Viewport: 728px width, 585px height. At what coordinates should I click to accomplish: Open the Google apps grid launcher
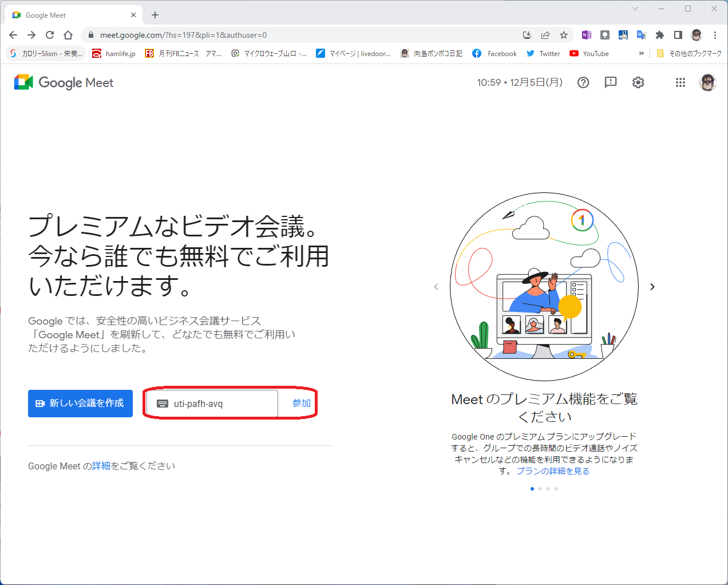click(680, 82)
